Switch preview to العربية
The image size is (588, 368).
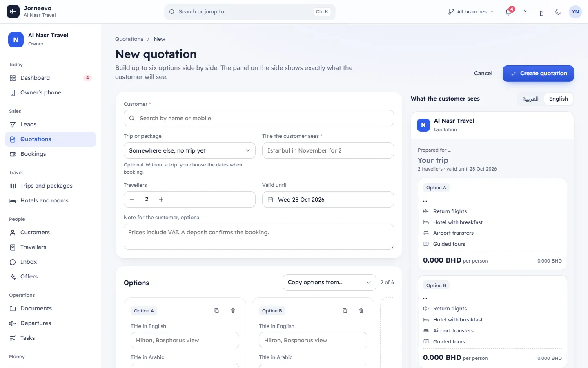pyautogui.click(x=530, y=99)
